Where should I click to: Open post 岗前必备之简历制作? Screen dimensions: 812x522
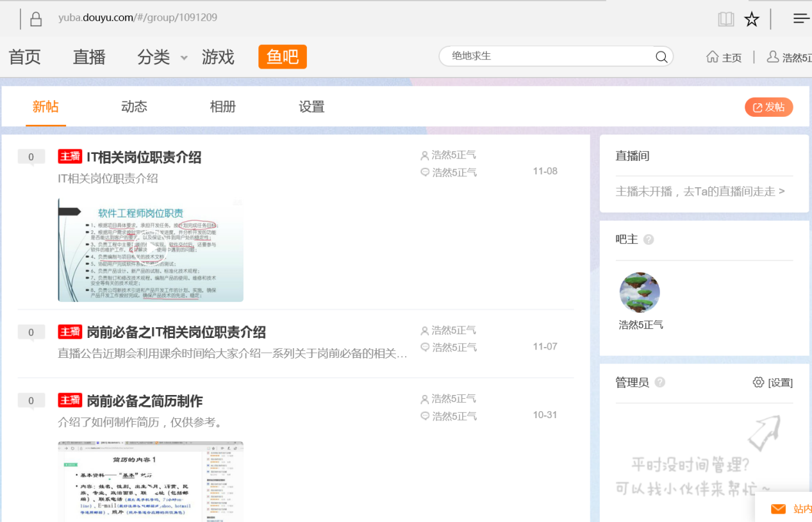point(145,401)
